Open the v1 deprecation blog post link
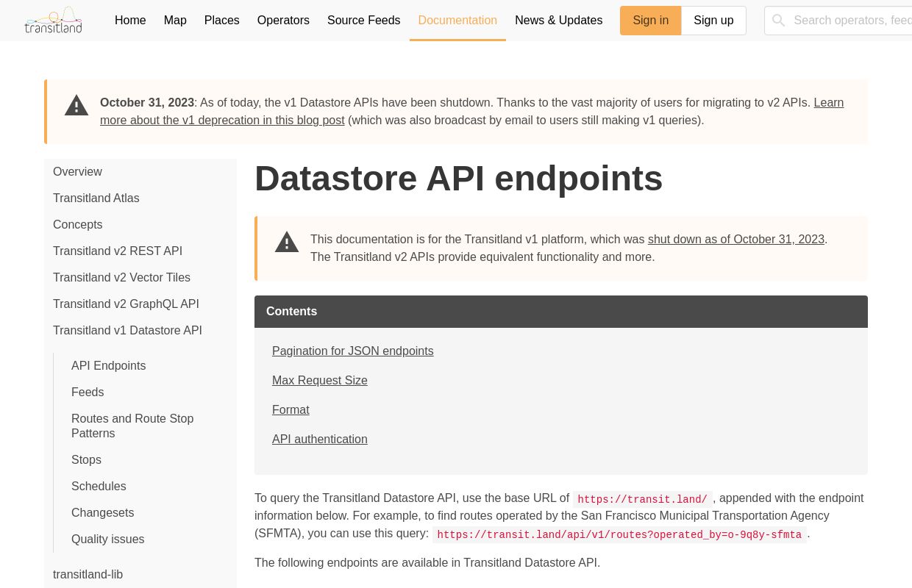Viewport: 912px width, 588px height. coord(222,121)
